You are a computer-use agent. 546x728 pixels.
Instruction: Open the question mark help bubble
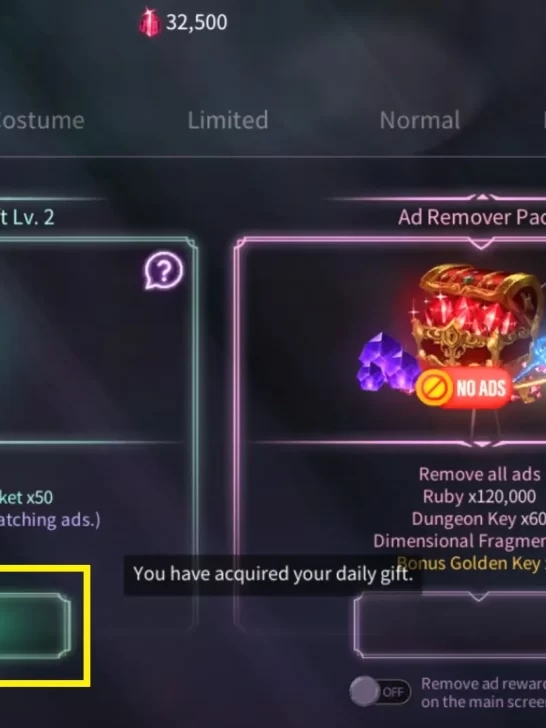(163, 271)
